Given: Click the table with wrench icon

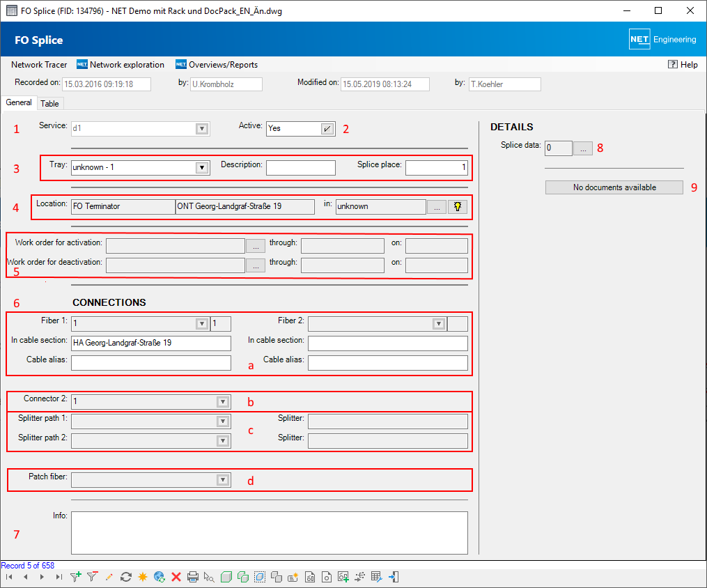Looking at the screenshot, I should 377,577.
